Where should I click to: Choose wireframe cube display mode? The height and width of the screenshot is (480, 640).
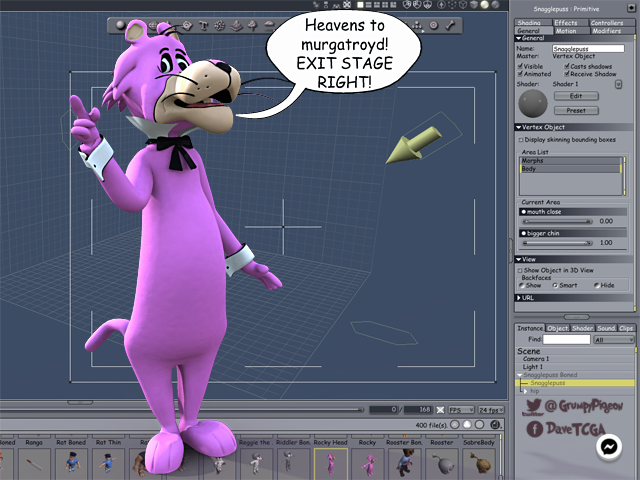463,4
